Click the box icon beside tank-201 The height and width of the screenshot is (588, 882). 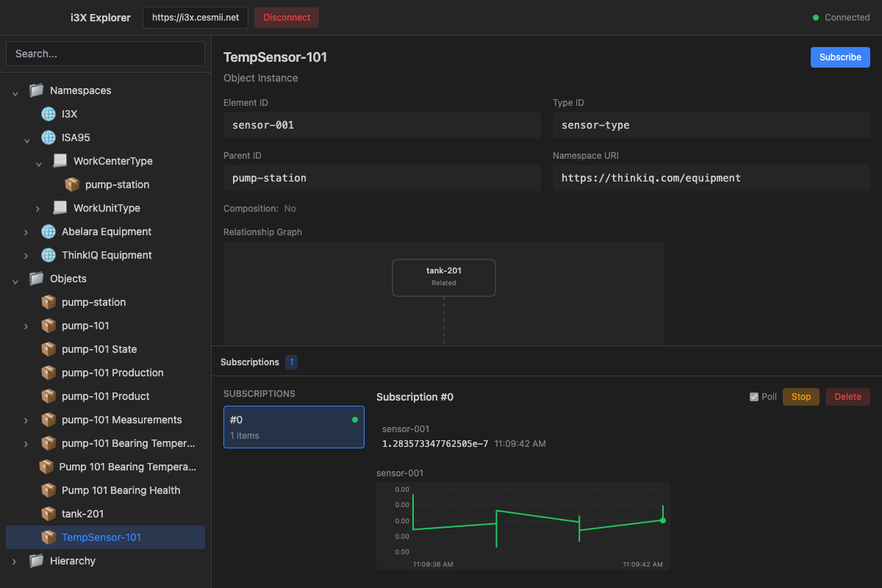[x=49, y=514]
